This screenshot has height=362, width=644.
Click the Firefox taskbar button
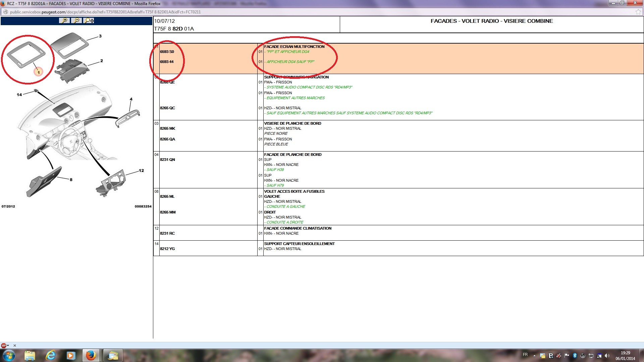pyautogui.click(x=91, y=355)
